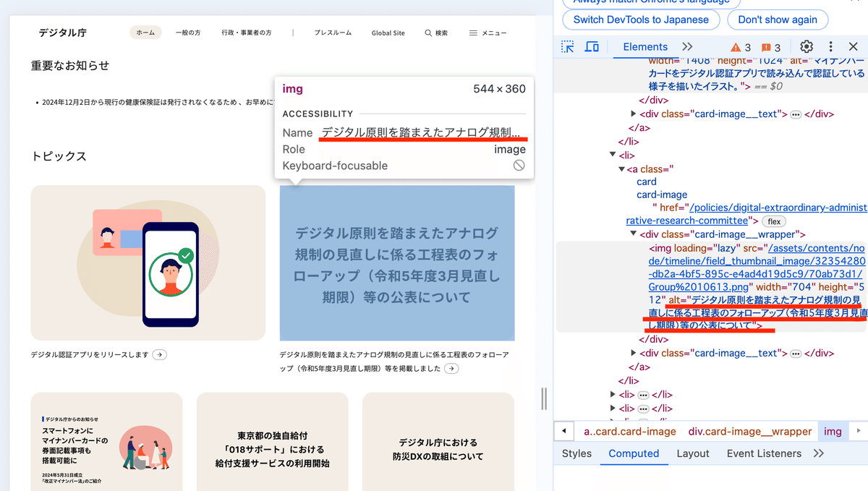The image size is (868, 491).
Task: Open the Event Listeners tab
Action: coord(764,453)
